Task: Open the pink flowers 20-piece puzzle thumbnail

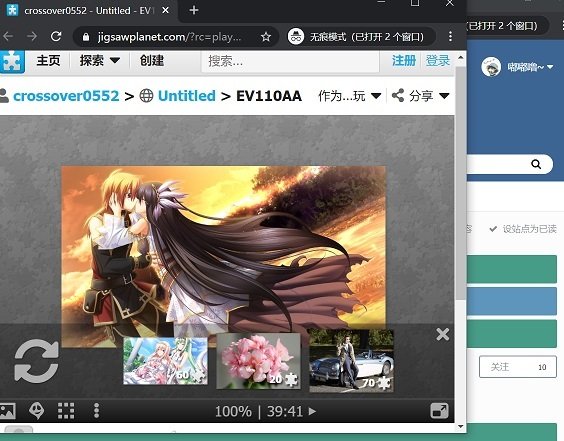Action: pos(258,361)
